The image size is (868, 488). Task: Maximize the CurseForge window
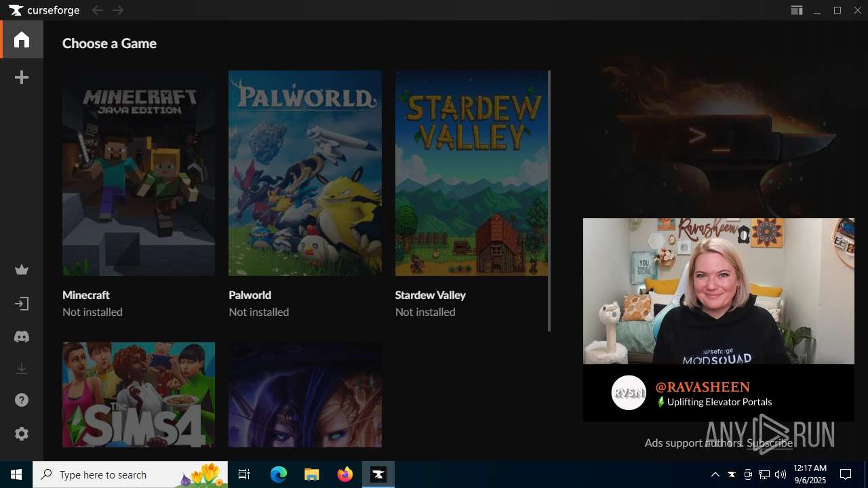click(x=837, y=10)
